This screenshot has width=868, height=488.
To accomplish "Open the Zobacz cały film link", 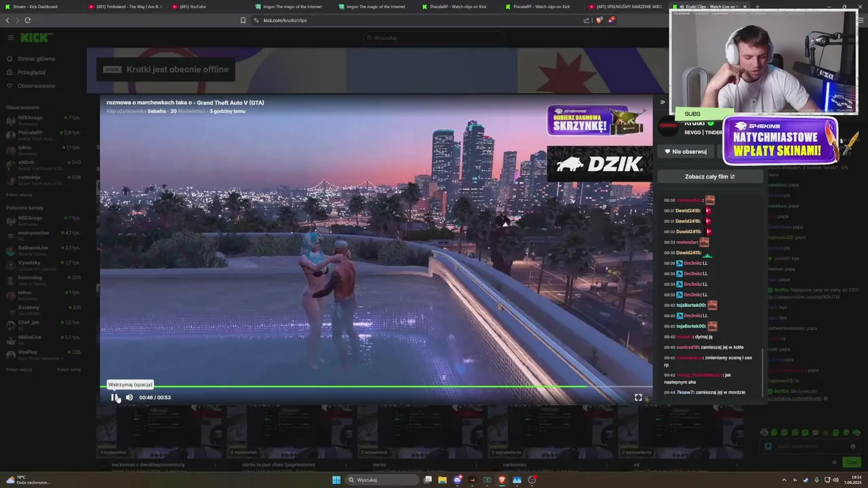I will click(x=710, y=176).
